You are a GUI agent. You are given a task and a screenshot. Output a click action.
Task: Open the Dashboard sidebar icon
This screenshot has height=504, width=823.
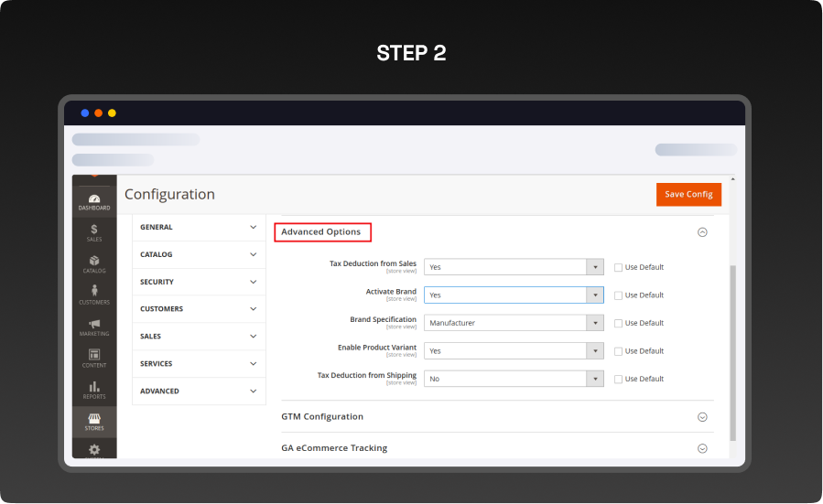click(94, 201)
